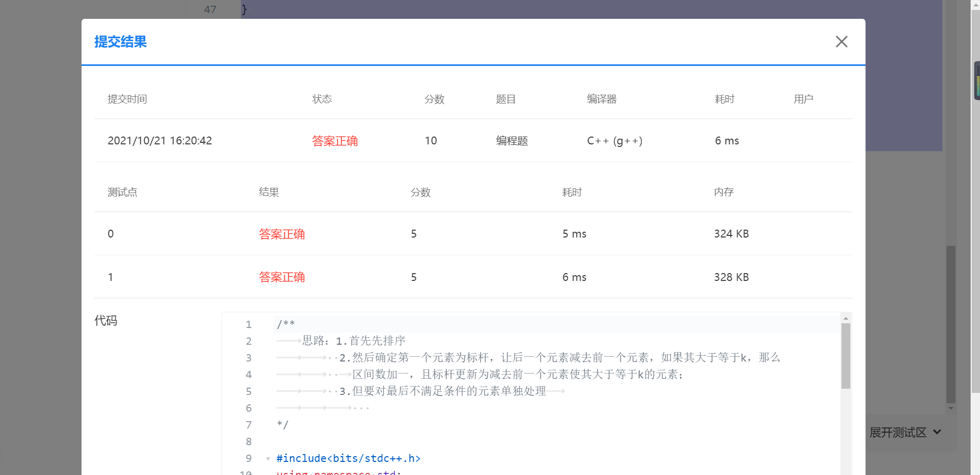
Task: Click the submission time 2021/10/21 16:20:42
Action: coord(160,141)
